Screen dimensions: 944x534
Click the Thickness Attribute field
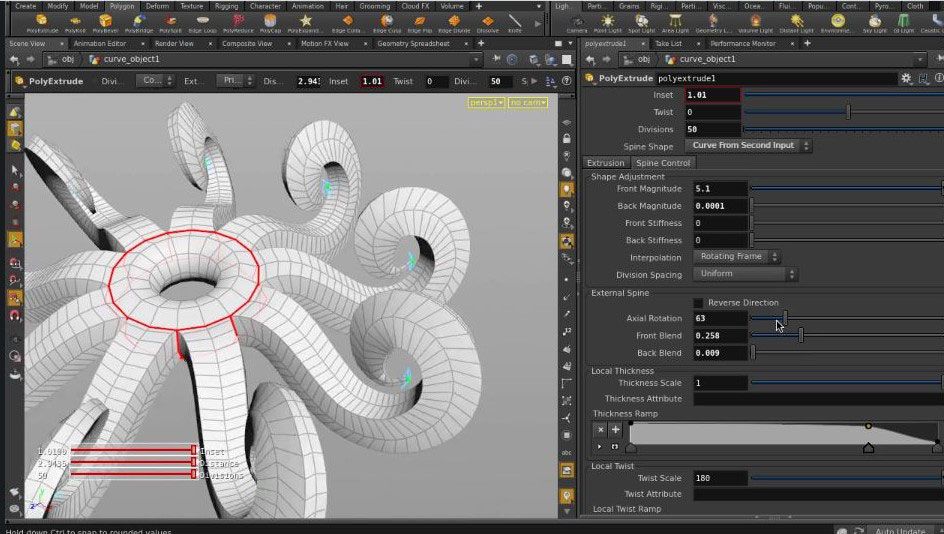pos(819,399)
